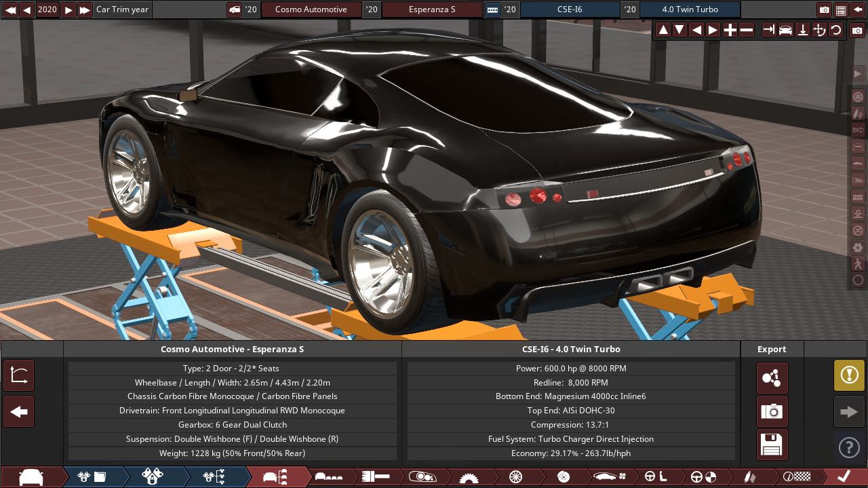Click the photo mode camera beside camera controls
The width and height of the screenshot is (868, 488).
(857, 31)
